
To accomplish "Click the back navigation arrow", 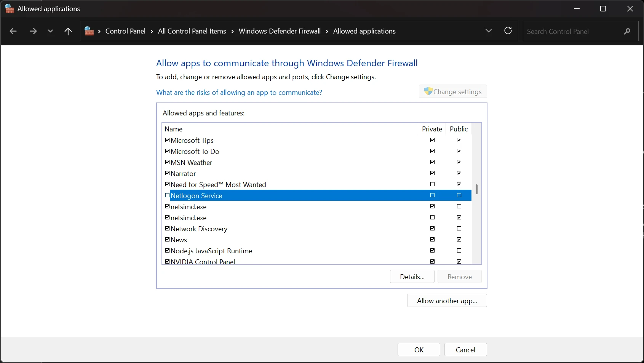I will pyautogui.click(x=13, y=31).
